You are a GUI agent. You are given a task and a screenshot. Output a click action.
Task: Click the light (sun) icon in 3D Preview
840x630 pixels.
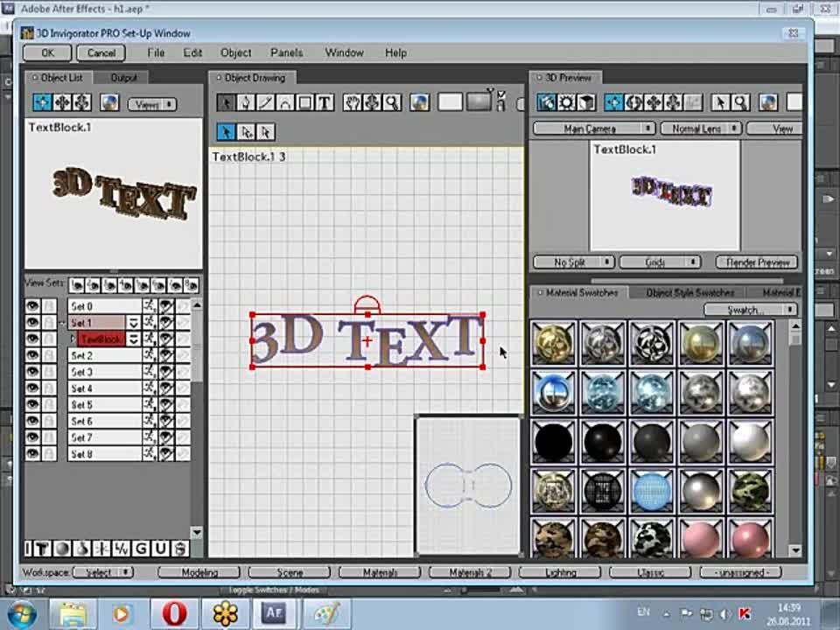tap(566, 102)
